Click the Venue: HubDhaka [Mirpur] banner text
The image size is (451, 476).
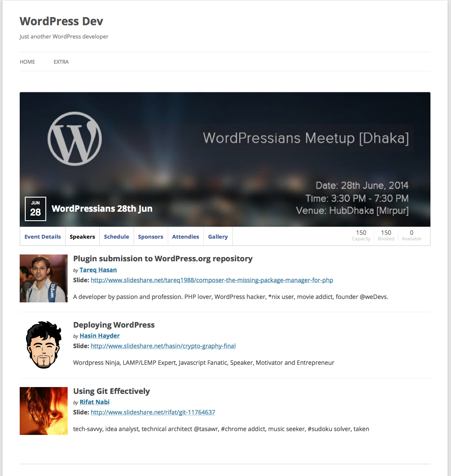[352, 210]
